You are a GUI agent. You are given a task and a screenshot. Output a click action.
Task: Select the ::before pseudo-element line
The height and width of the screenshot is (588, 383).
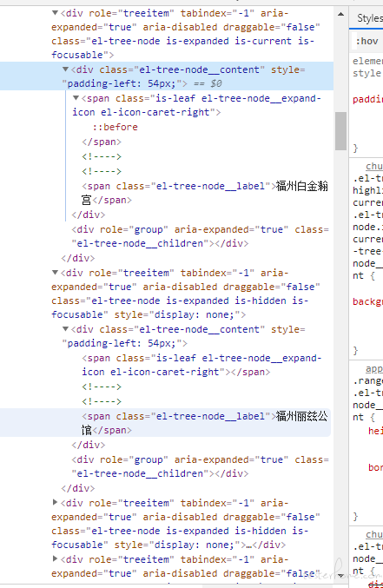coord(116,127)
